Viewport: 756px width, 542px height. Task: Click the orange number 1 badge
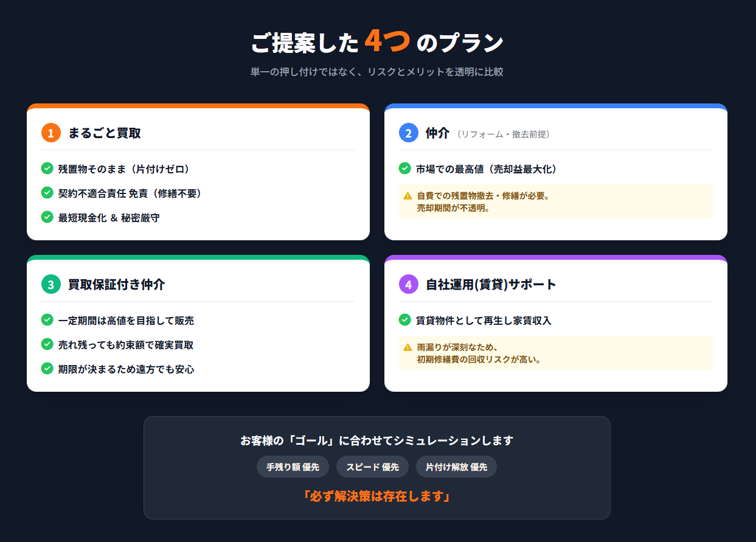coord(51,133)
